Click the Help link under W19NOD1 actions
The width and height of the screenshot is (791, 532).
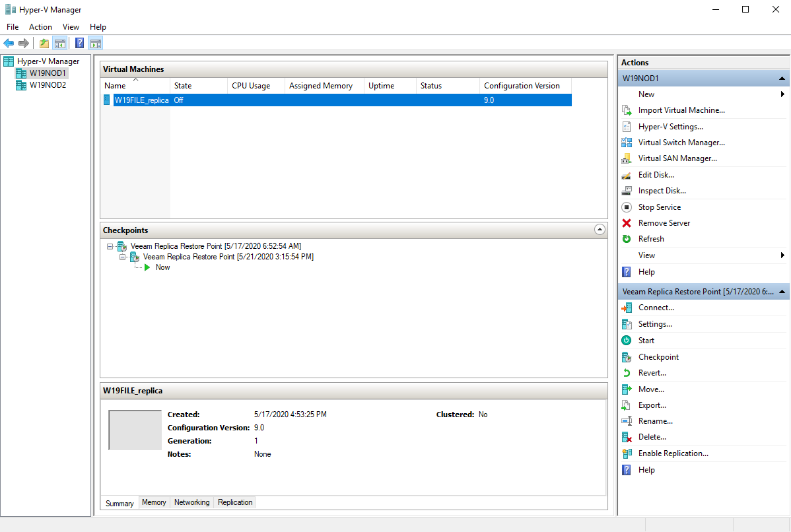pos(646,272)
